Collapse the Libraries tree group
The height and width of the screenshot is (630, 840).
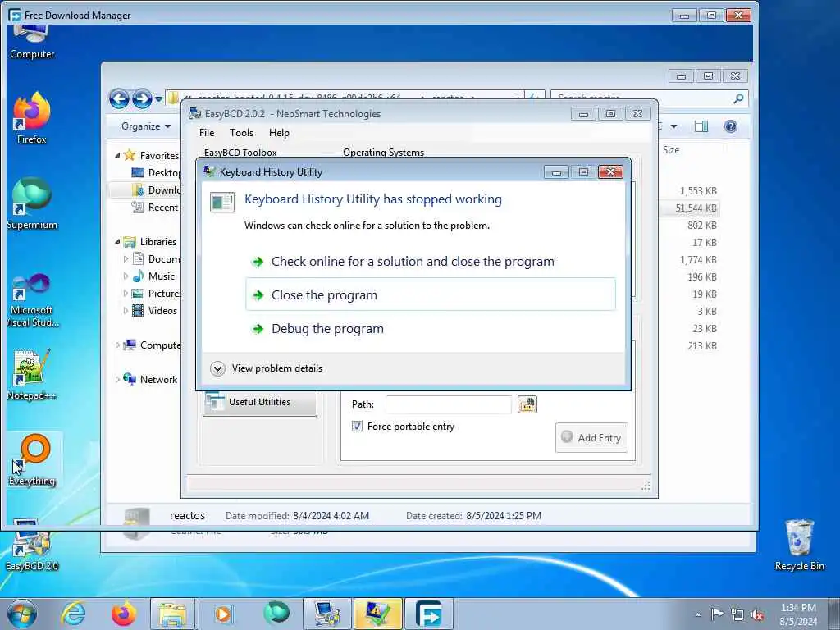(117, 242)
